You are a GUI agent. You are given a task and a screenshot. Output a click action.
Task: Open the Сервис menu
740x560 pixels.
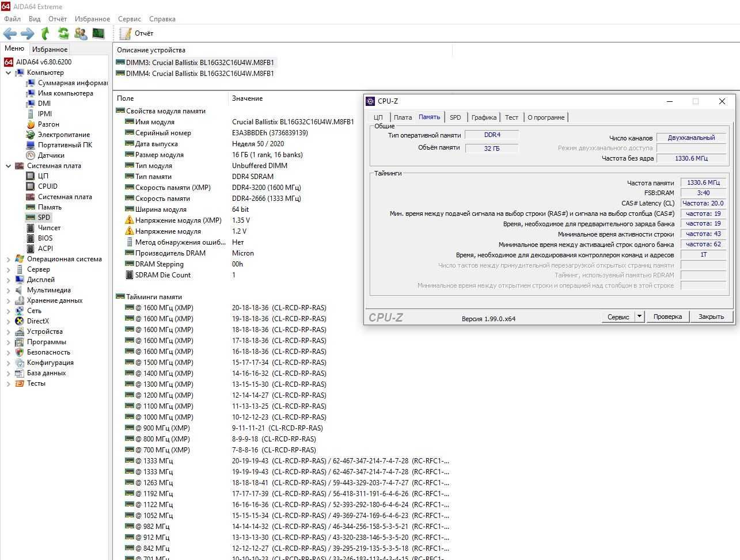pyautogui.click(x=130, y=19)
